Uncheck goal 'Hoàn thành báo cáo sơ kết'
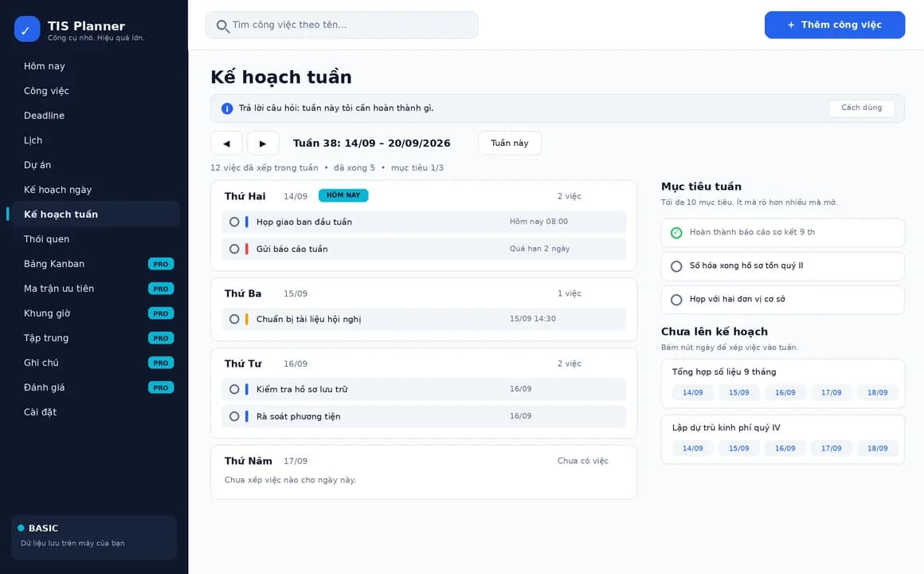The image size is (924, 574). point(676,233)
